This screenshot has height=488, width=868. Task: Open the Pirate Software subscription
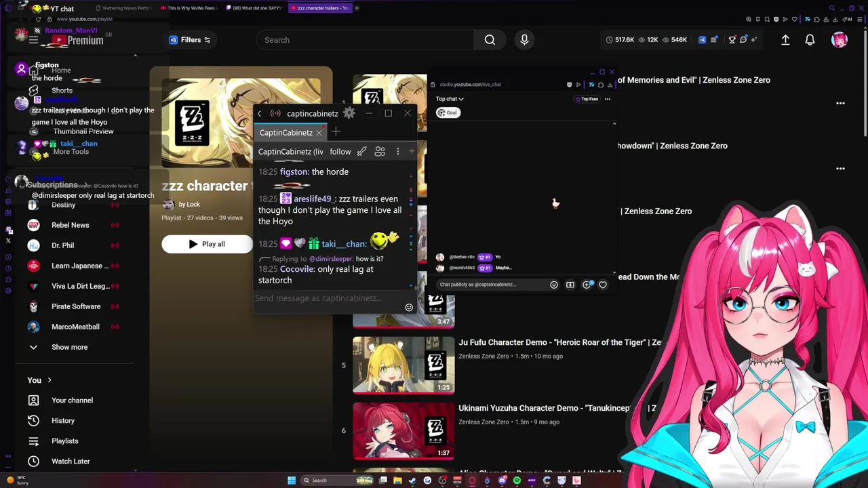coord(75,306)
